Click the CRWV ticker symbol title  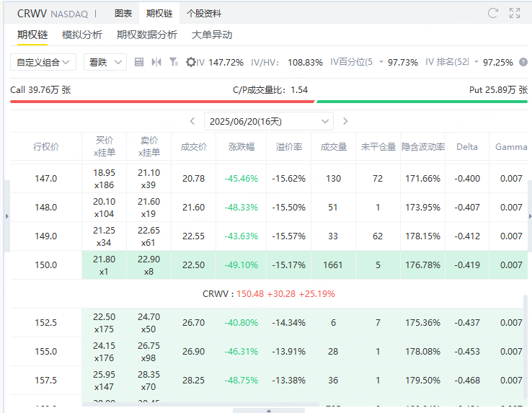pos(32,14)
